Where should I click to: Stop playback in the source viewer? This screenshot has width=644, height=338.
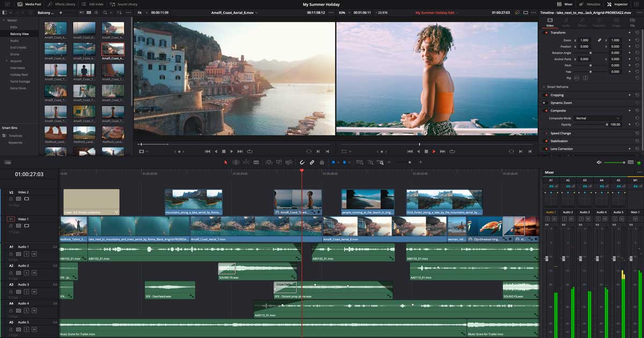click(x=224, y=151)
